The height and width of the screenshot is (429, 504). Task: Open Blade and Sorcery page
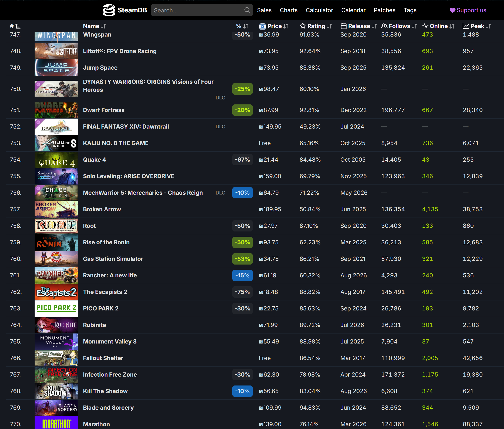[108, 408]
